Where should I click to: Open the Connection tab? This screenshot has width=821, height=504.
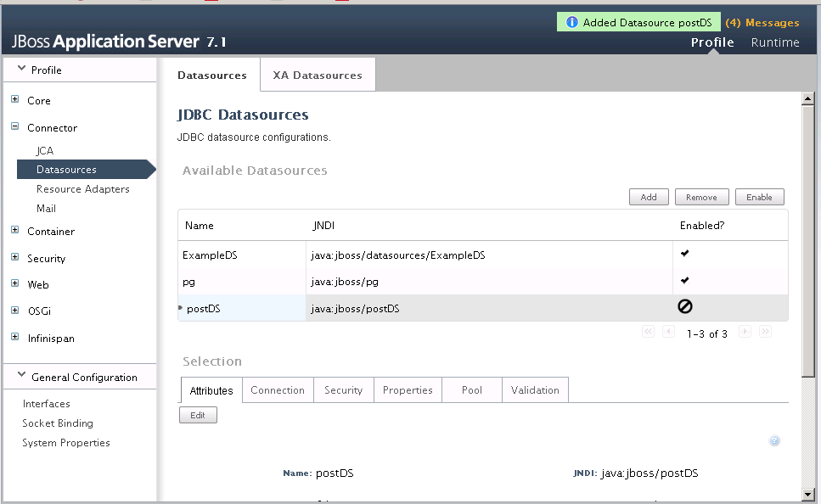click(x=278, y=390)
